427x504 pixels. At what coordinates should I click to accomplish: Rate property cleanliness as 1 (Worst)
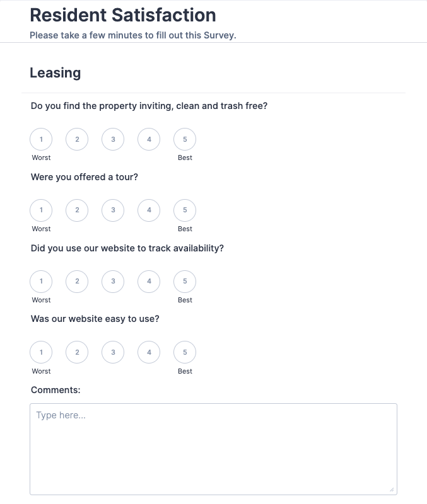click(x=41, y=139)
